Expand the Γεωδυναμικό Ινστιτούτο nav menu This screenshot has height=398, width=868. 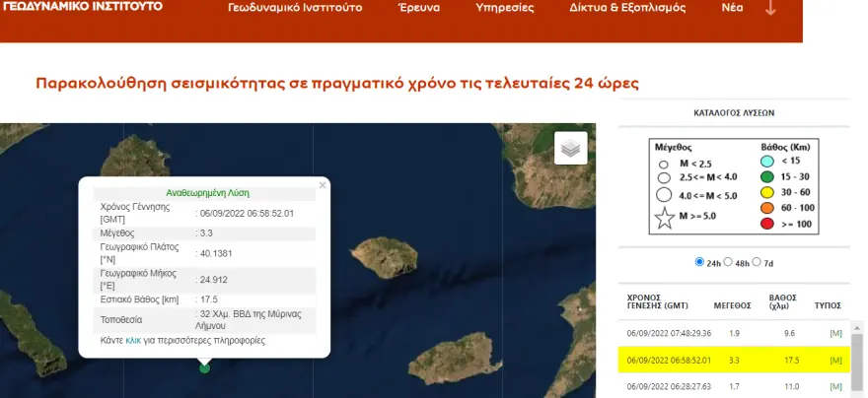point(295,8)
